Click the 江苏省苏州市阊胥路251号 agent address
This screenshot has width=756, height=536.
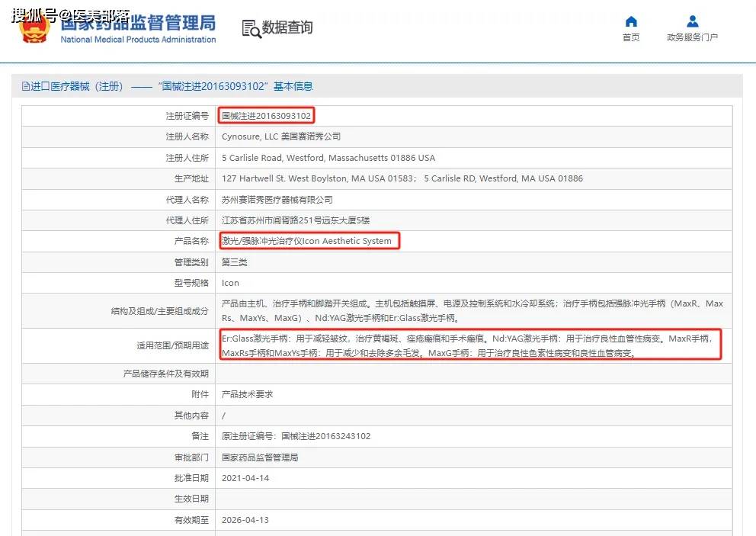pos(296,220)
